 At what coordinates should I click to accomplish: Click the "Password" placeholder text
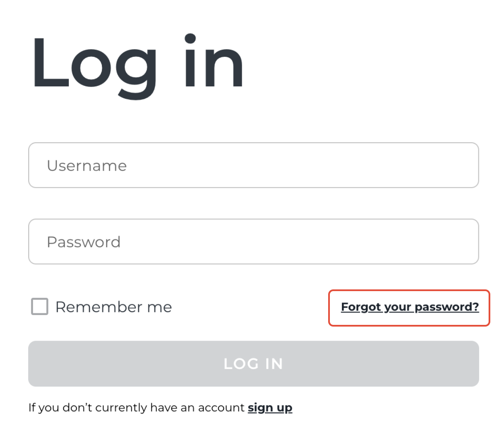(83, 242)
